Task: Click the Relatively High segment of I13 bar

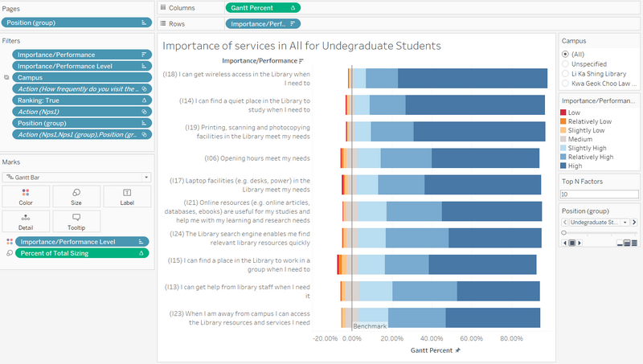Action: point(424,291)
